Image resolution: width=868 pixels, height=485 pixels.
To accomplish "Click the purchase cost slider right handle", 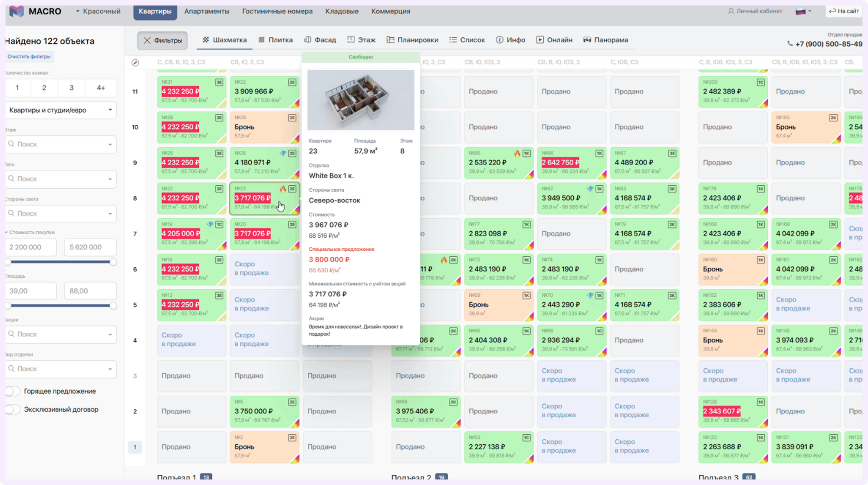I will [113, 262].
